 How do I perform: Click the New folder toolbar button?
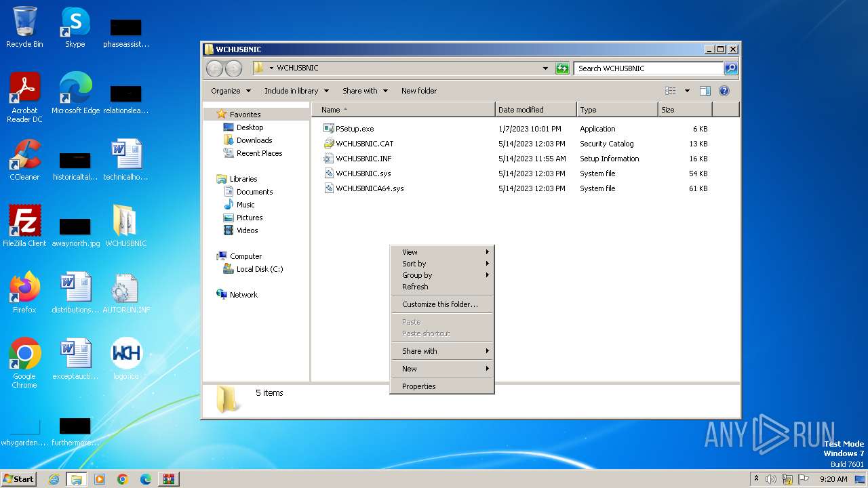click(x=419, y=91)
